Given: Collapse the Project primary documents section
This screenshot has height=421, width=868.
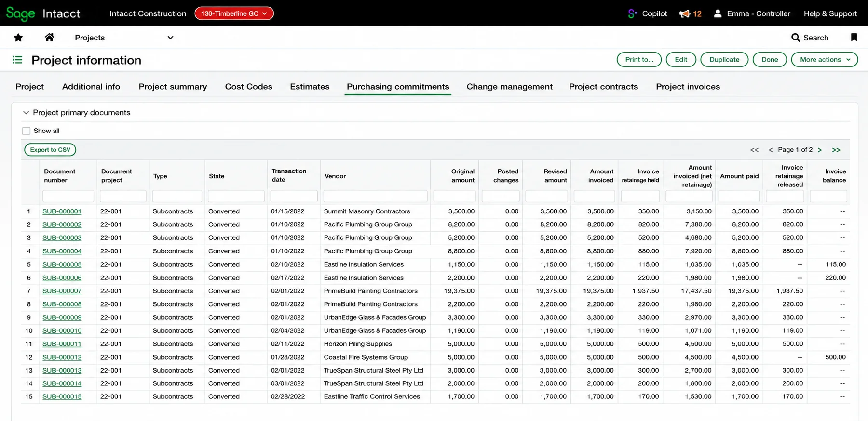Looking at the screenshot, I should tap(26, 112).
